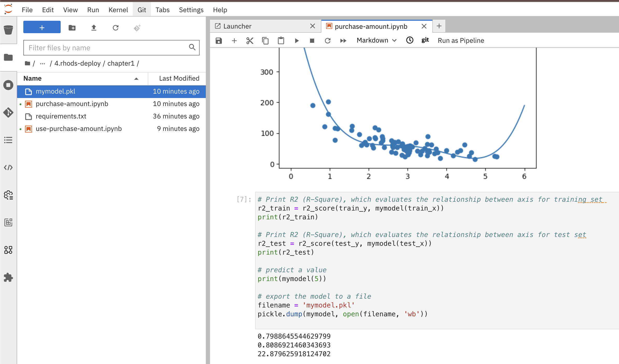619x364 pixels.
Task: Restart the kernel from the toolbar
Action: tap(328, 41)
